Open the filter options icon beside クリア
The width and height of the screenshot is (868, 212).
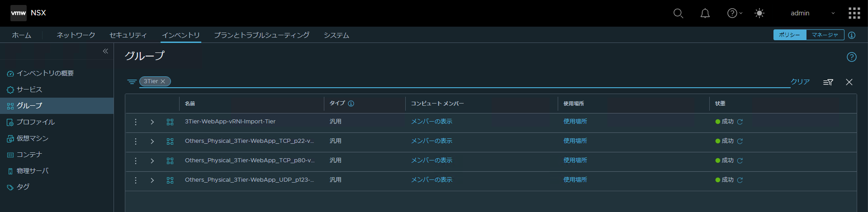coord(828,82)
